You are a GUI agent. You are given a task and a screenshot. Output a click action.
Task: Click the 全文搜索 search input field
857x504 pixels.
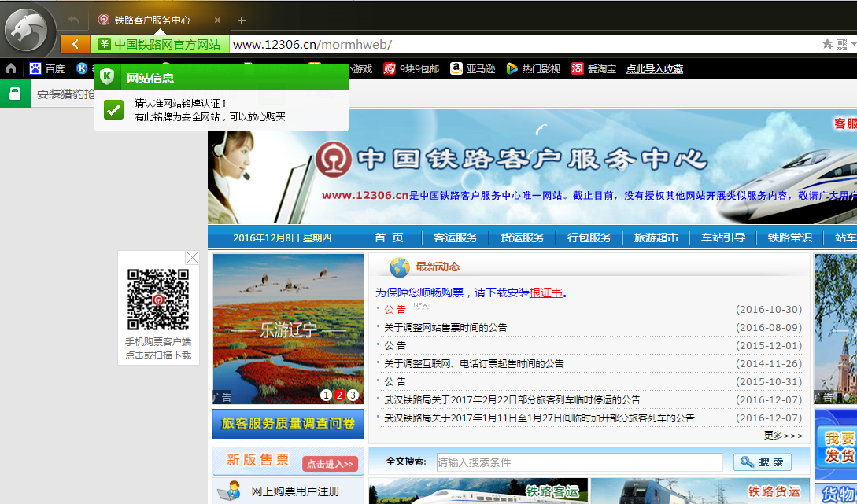click(580, 462)
